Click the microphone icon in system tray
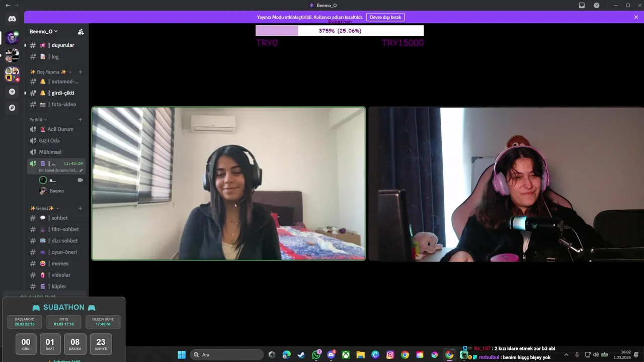Image resolution: width=644 pixels, height=362 pixels. 577,355
